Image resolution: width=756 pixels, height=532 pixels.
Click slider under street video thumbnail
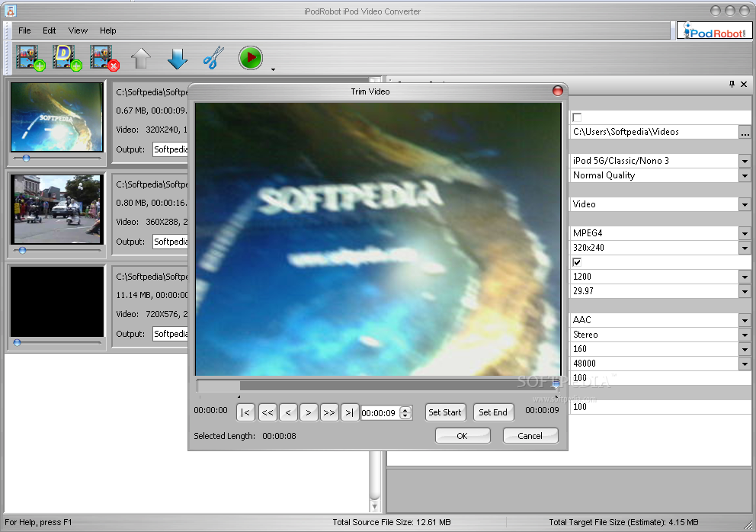(x=56, y=250)
